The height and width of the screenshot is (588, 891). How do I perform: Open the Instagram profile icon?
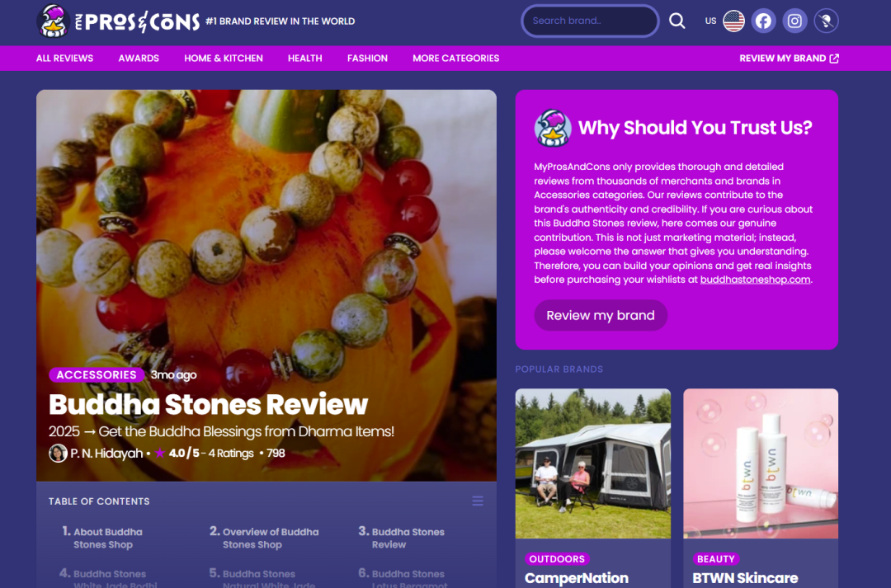794,21
